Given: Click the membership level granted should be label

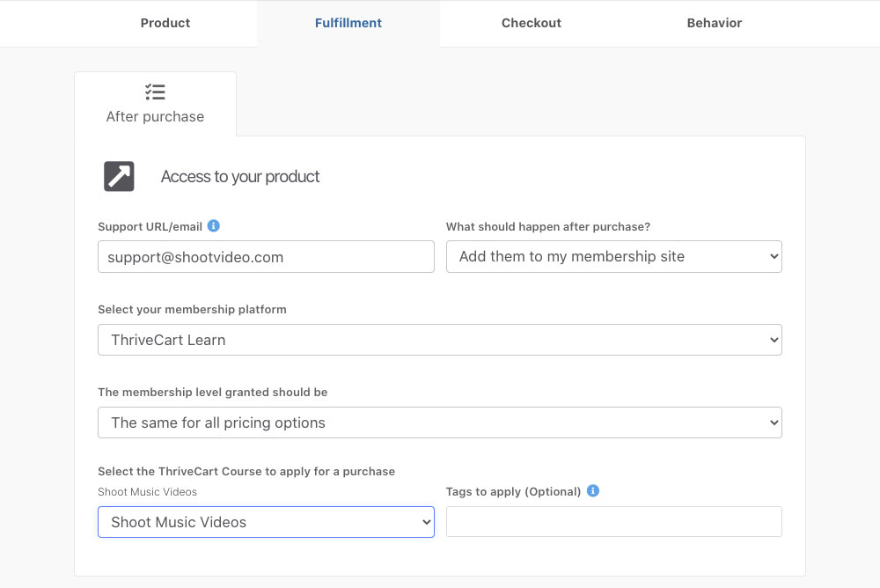Looking at the screenshot, I should coord(213,392).
